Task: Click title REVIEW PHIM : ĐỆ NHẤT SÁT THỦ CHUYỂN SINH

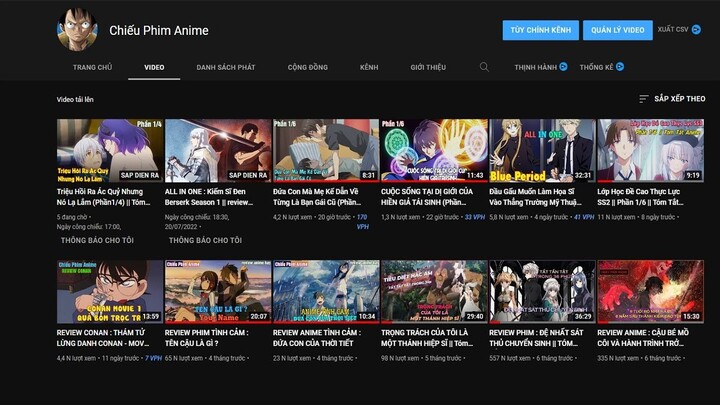Action: coord(536,338)
